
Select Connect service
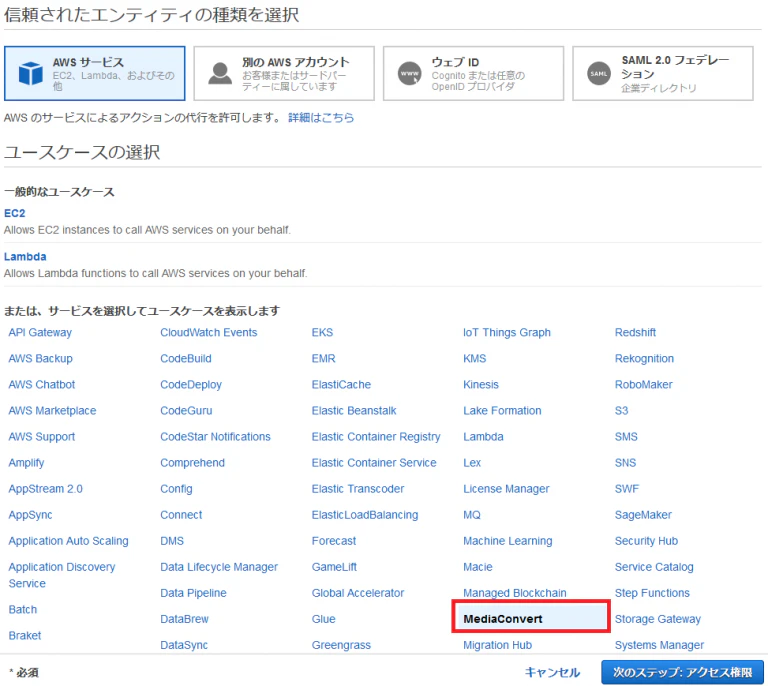[181, 515]
